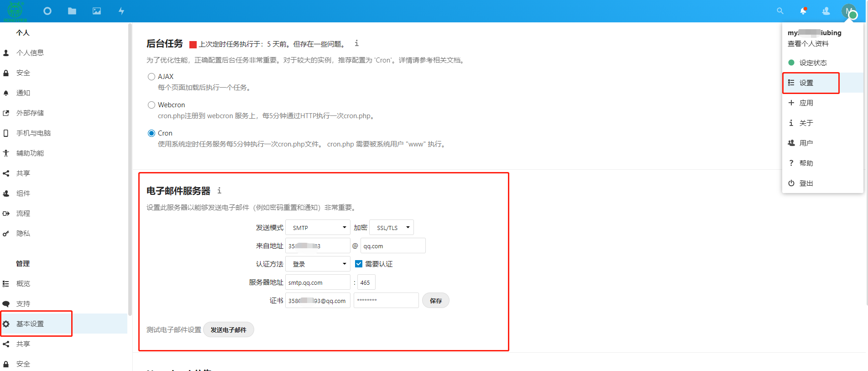Click info icon beside 电子邮件服务器 heading
The image size is (868, 371).
[x=219, y=191]
